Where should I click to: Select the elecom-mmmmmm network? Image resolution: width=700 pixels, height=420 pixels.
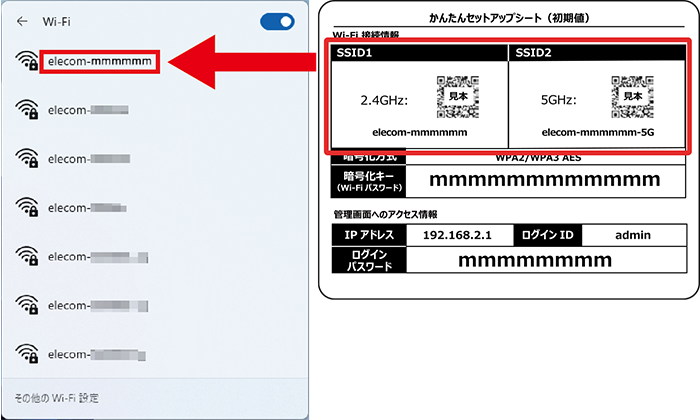pos(100,61)
